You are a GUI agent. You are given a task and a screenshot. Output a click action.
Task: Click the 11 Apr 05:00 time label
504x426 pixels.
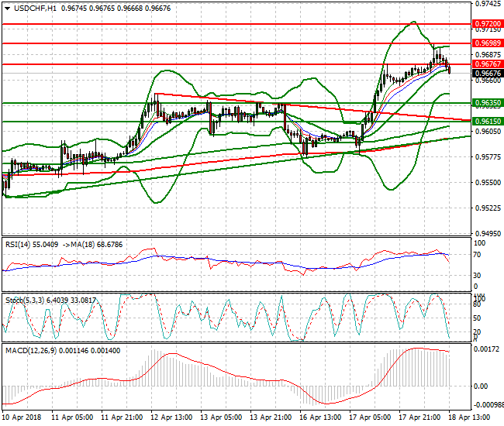[x=72, y=417]
